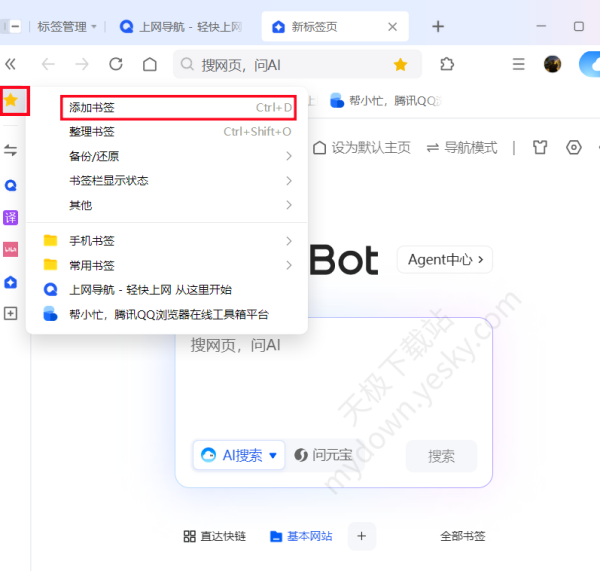This screenshot has width=600, height=571.
Task: Click the skin shirt icon
Action: (x=540, y=147)
